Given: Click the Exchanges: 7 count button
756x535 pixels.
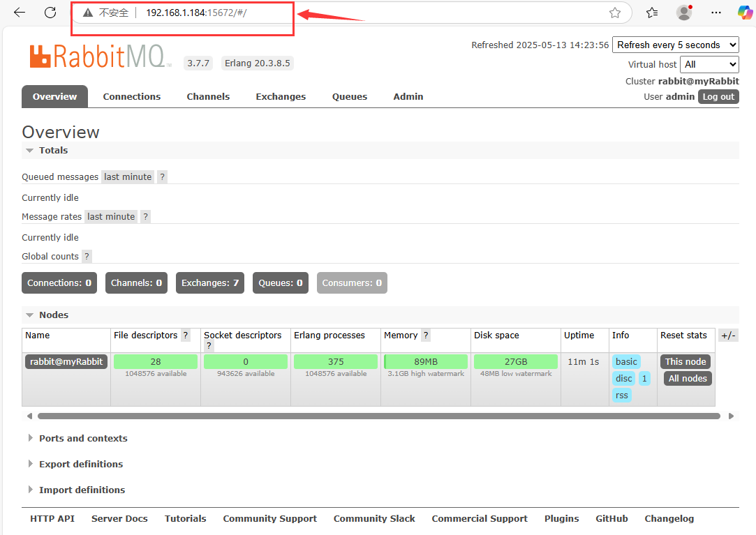Looking at the screenshot, I should point(210,283).
